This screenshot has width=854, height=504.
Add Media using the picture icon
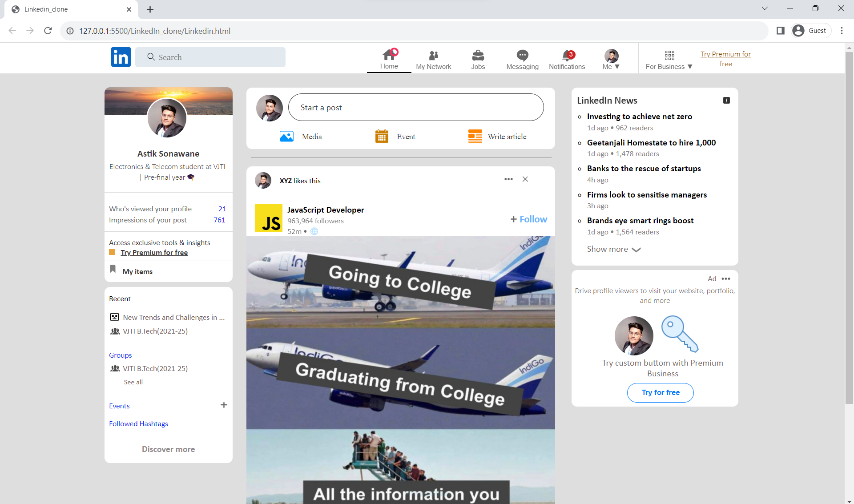pyautogui.click(x=286, y=137)
